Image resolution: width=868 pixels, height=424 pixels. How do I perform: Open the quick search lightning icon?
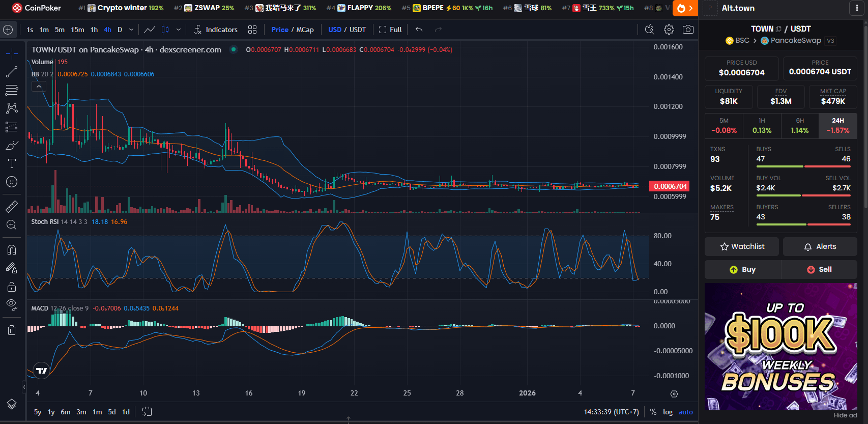point(650,30)
